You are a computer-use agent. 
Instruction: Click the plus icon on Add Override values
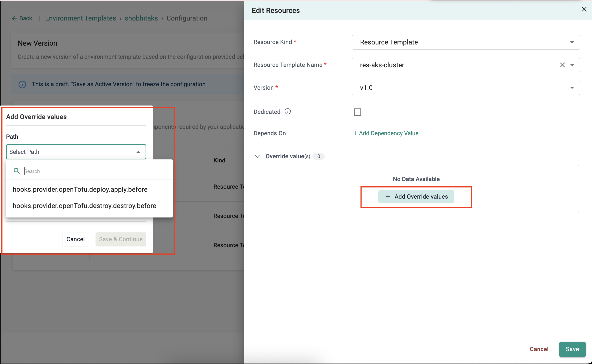[x=388, y=197]
